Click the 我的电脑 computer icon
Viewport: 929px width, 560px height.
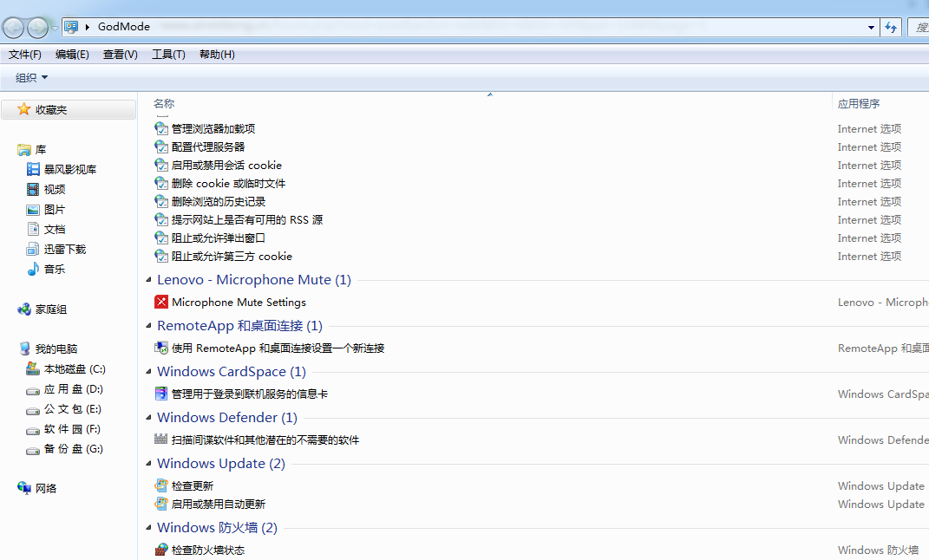24,348
